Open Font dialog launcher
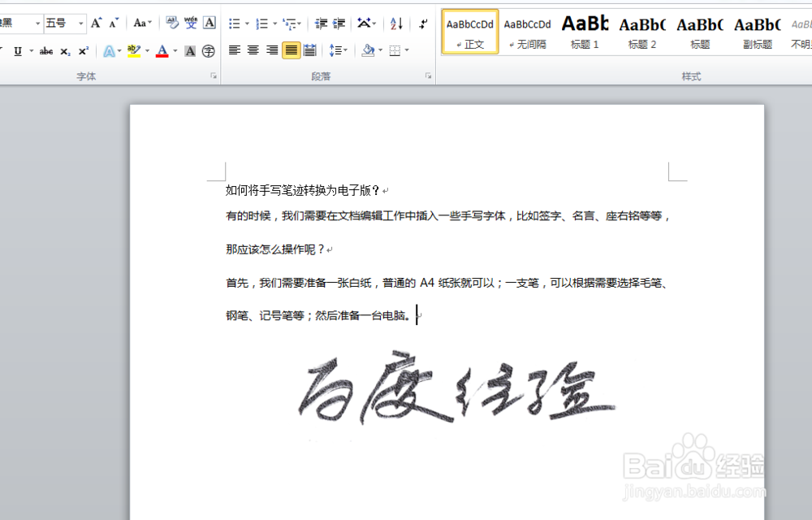 [x=214, y=76]
